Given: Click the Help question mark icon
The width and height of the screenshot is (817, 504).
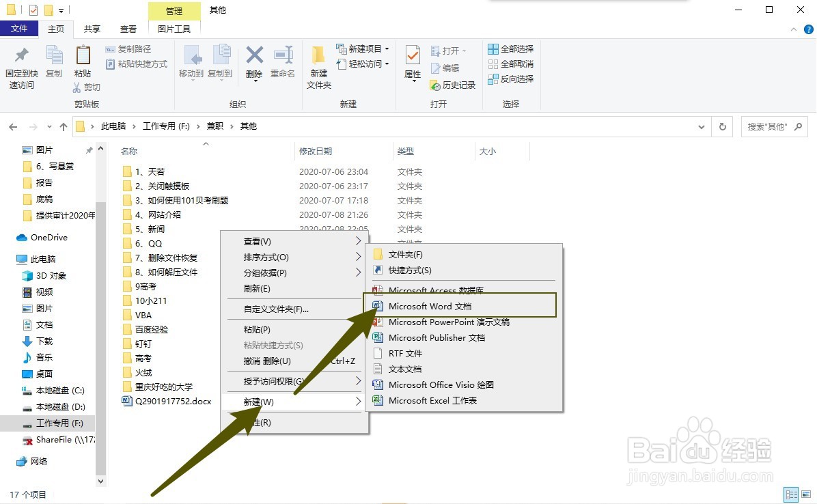Looking at the screenshot, I should 809,29.
